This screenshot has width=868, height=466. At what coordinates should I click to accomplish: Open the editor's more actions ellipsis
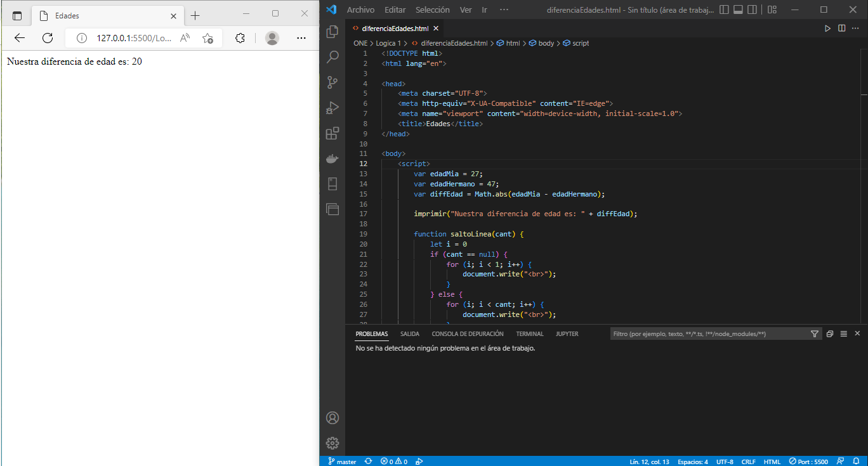[x=856, y=28]
